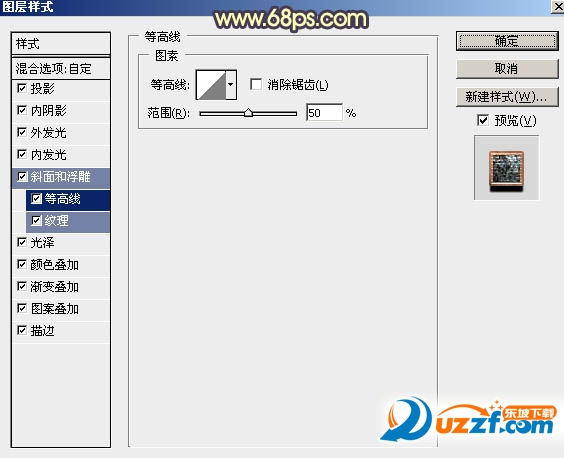
Task: Click the range percent input field
Action: tap(324, 113)
